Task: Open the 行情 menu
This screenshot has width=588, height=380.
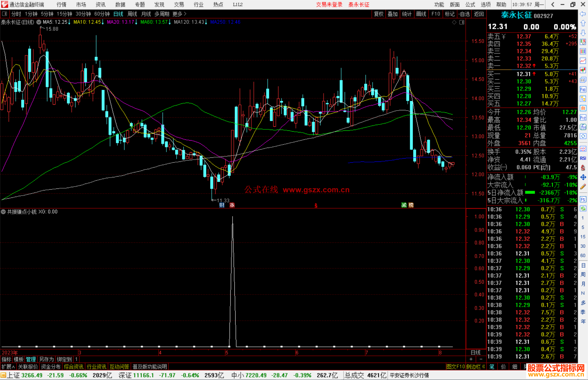Action: click(61, 4)
